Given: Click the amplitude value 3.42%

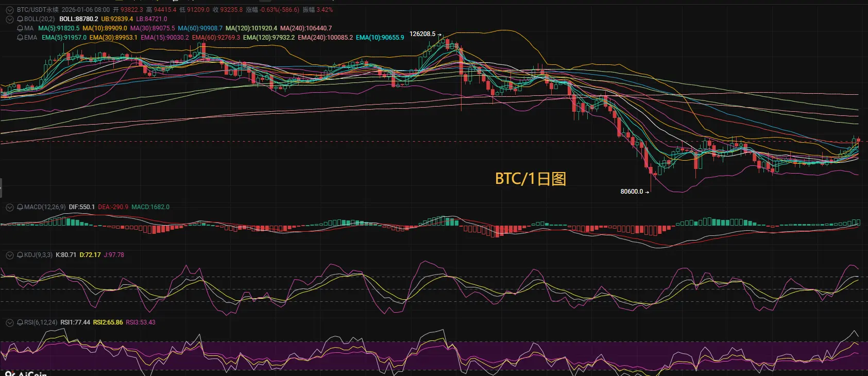Looking at the screenshot, I should [325, 10].
